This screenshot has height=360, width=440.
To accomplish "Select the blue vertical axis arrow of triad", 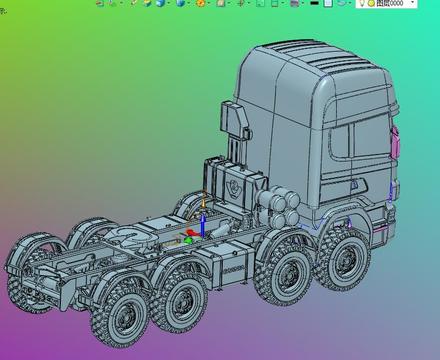I will pos(202,226).
